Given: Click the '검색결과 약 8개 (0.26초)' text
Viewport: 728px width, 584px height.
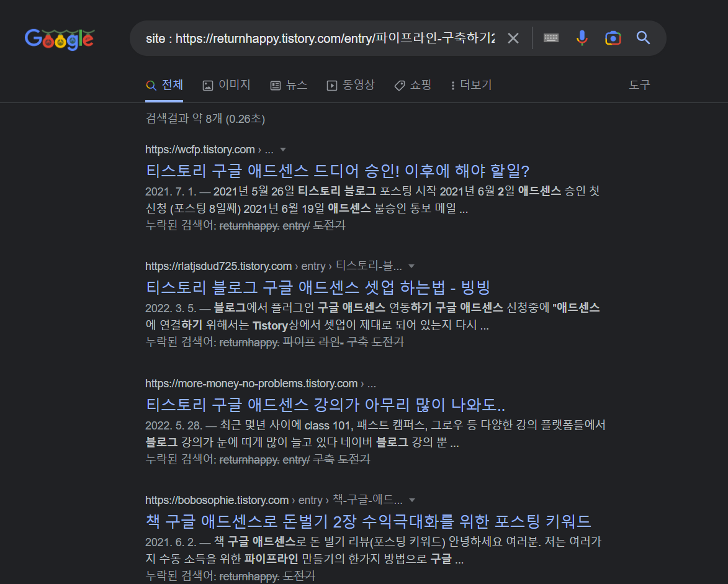Looking at the screenshot, I should pos(205,119).
